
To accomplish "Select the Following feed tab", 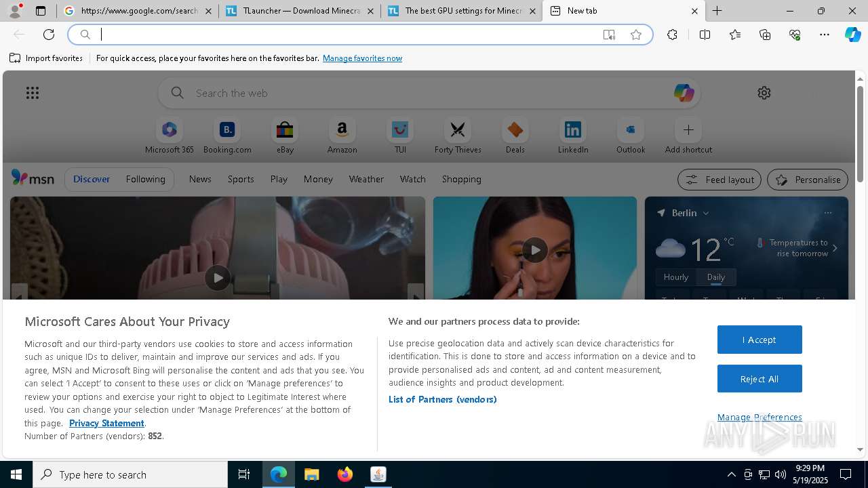I will pyautogui.click(x=145, y=179).
